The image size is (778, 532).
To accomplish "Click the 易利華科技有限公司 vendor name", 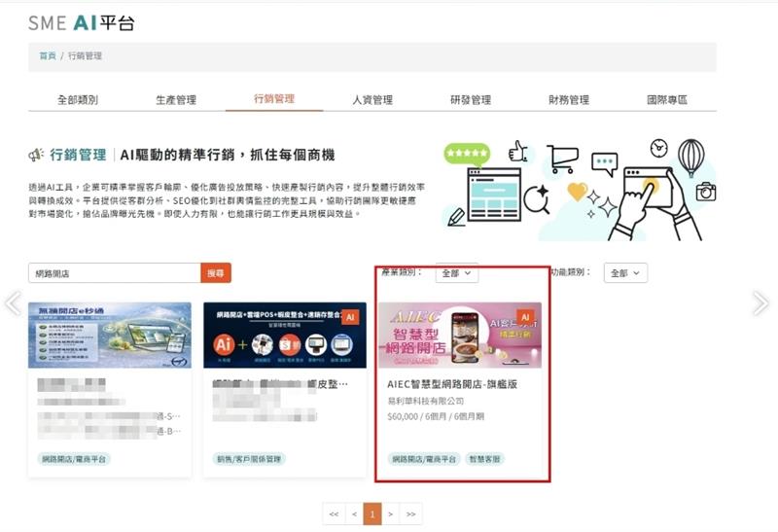I will [x=426, y=401].
